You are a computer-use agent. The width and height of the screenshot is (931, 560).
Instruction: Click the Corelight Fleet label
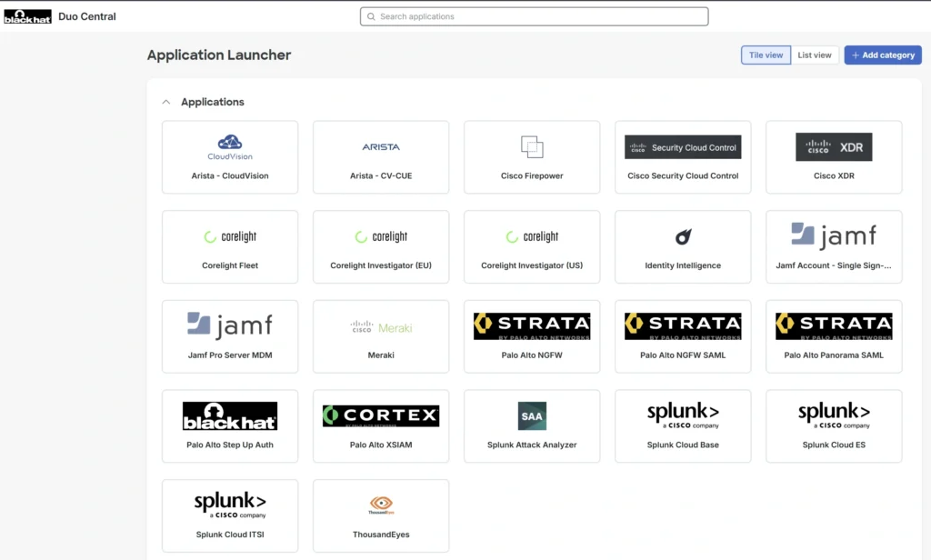pyautogui.click(x=230, y=265)
